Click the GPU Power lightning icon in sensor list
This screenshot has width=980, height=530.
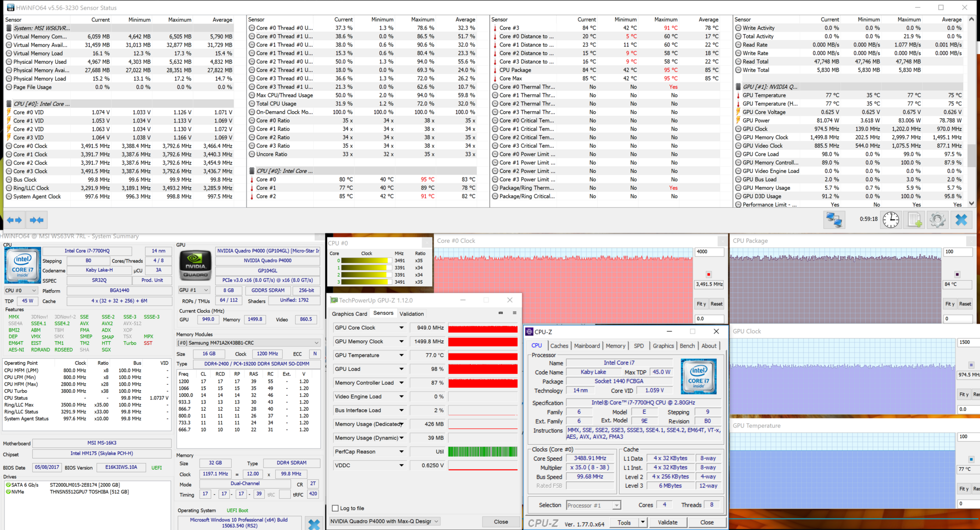coord(738,120)
